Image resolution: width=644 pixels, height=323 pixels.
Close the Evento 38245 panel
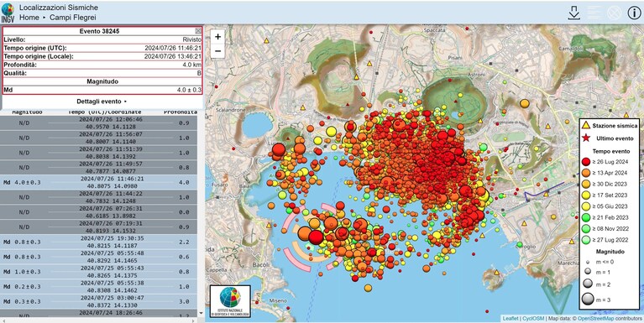click(x=198, y=31)
